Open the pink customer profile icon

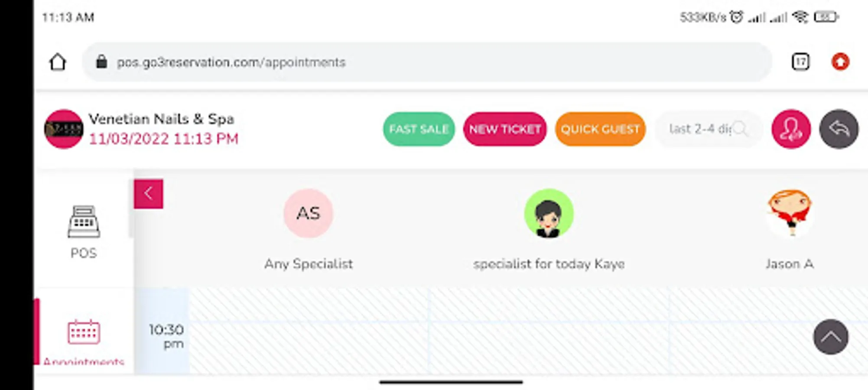(791, 129)
